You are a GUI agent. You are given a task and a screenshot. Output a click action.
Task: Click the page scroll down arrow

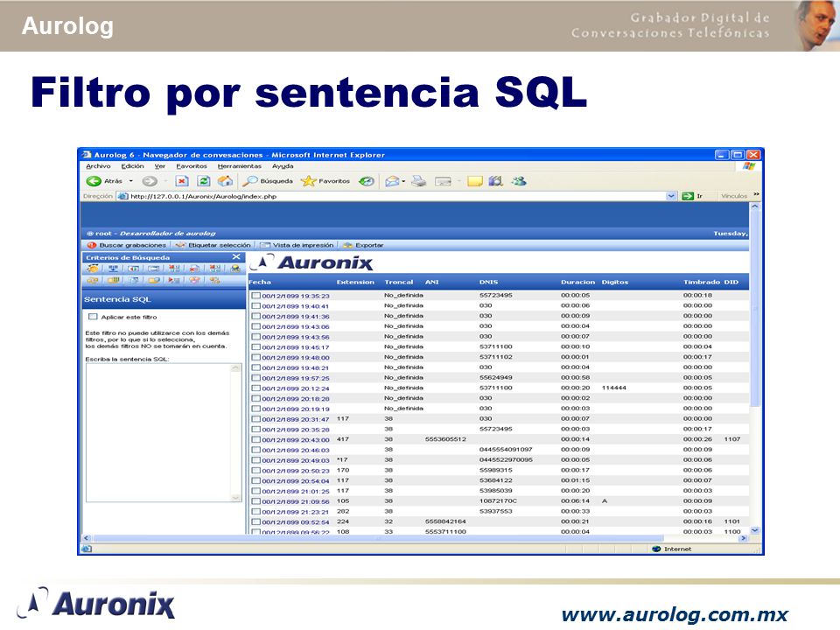(755, 530)
